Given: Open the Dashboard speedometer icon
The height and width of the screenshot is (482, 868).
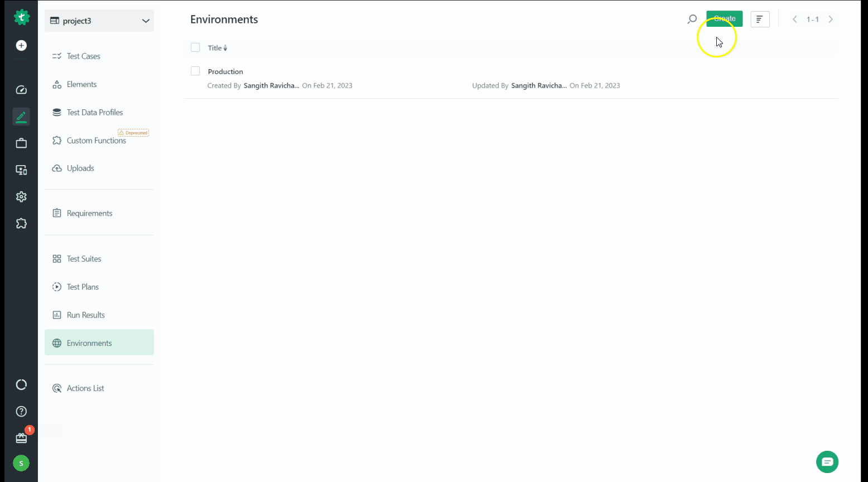Looking at the screenshot, I should click(x=21, y=90).
